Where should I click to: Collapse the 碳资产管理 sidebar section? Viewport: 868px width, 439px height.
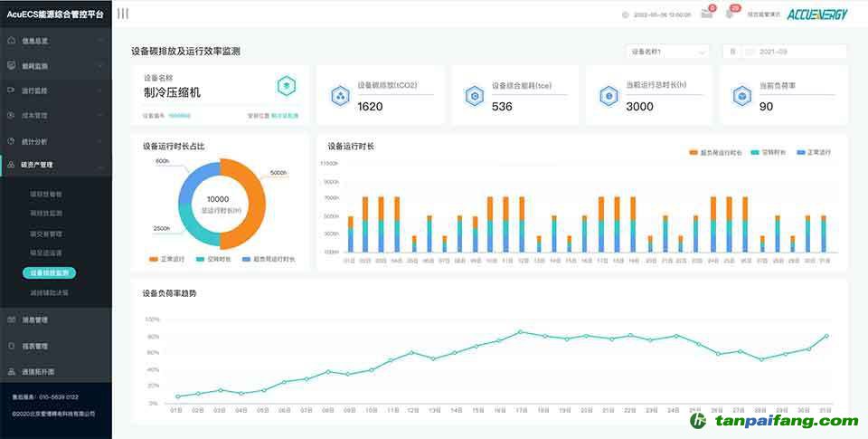(55, 165)
